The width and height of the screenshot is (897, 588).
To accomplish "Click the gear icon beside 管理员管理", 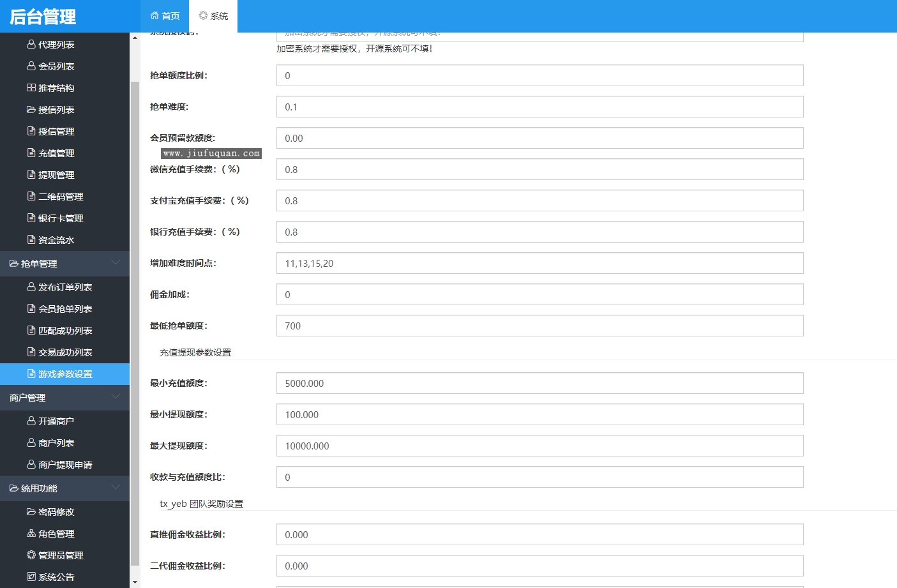I will pos(31,555).
